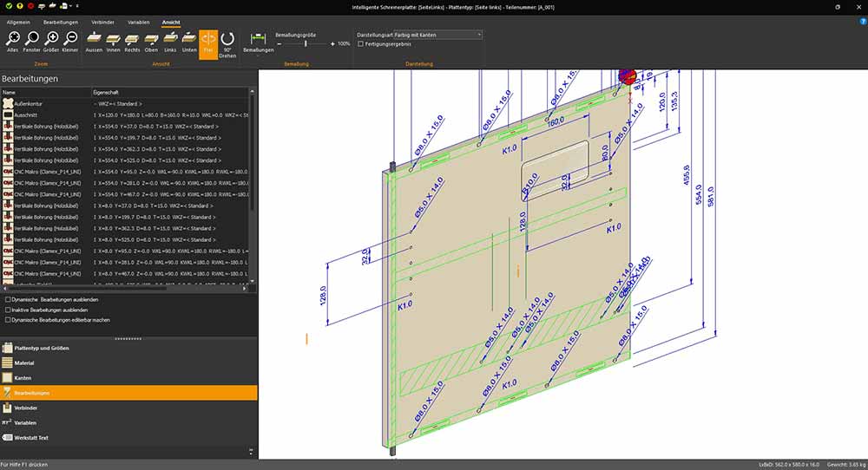This screenshot has height=470, width=868.
Task: Click the 100% dimension size value
Action: (x=344, y=43)
